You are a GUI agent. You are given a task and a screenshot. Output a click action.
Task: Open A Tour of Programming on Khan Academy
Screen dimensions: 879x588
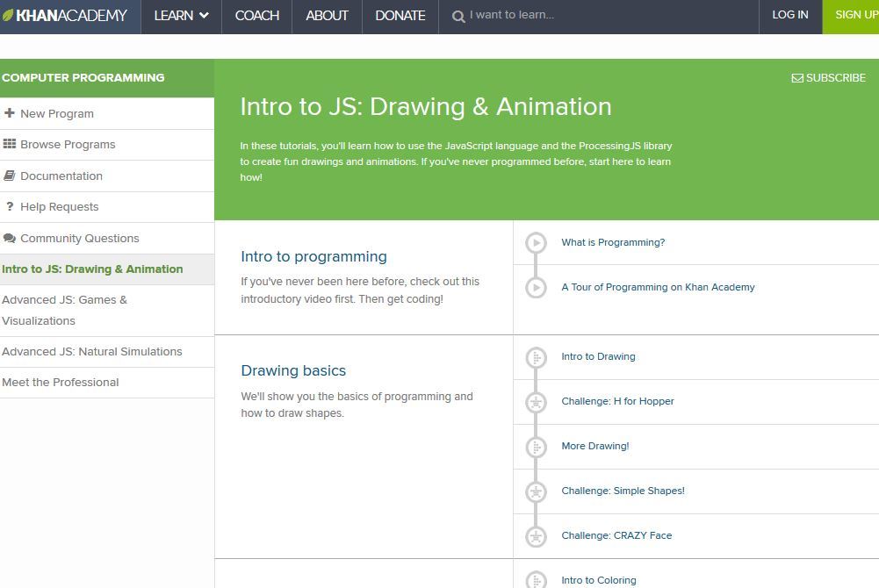tap(658, 287)
